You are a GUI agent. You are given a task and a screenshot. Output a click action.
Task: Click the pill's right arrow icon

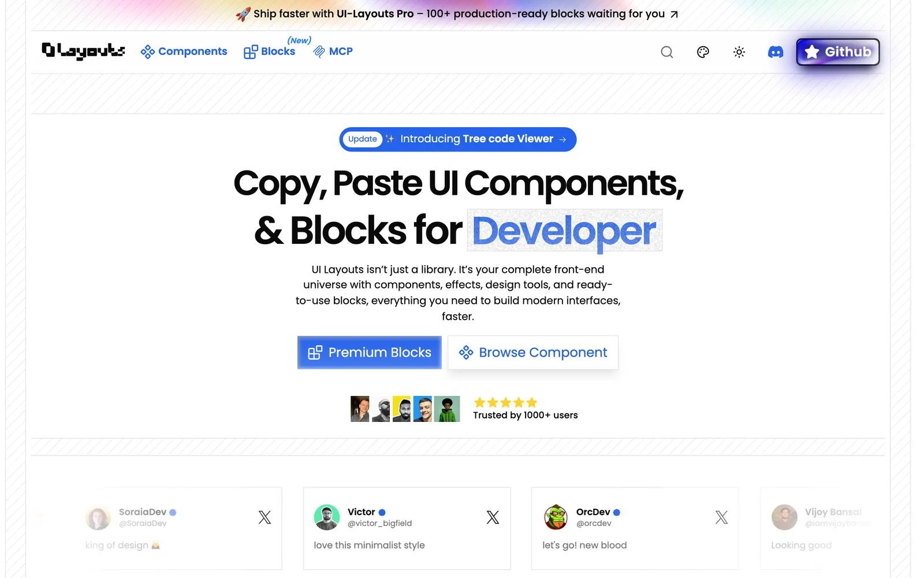[563, 140]
